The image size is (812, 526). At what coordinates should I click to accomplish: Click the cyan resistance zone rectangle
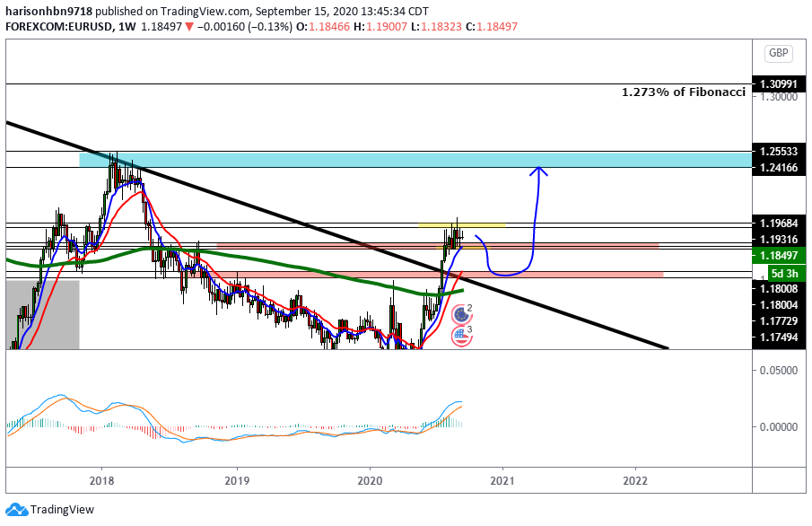coord(415,160)
